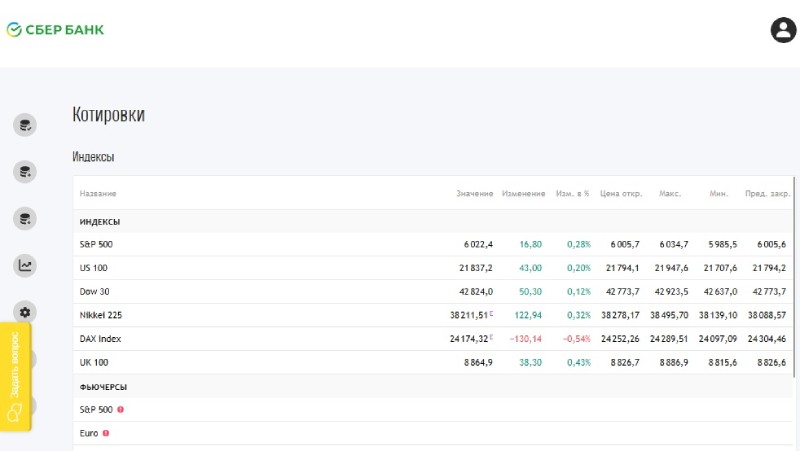Open the yellow 'Задать вопрос' chat tab
Screen dimensions: 800x451
[x=15, y=377]
